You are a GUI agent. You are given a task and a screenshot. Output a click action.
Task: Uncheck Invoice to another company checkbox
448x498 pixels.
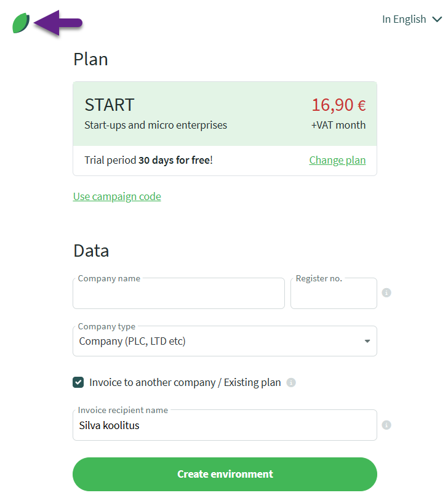pos(78,383)
